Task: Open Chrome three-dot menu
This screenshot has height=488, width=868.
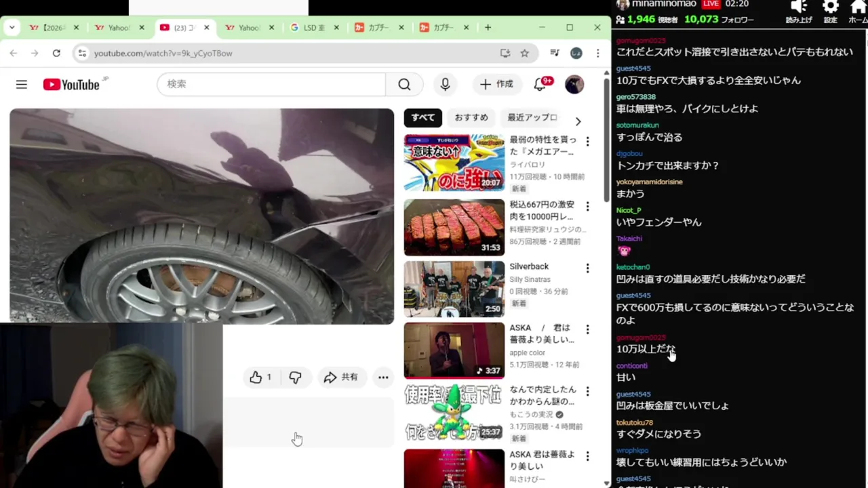Action: coord(597,53)
